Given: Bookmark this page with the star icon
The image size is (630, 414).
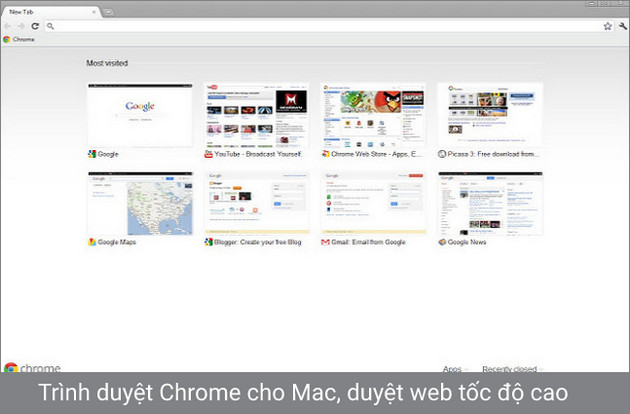Looking at the screenshot, I should point(608,26).
